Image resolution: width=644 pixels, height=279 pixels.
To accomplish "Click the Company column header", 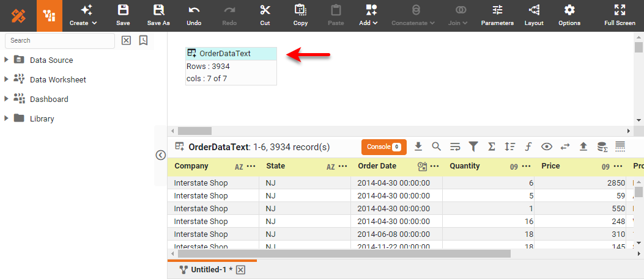I will pyautogui.click(x=191, y=166).
